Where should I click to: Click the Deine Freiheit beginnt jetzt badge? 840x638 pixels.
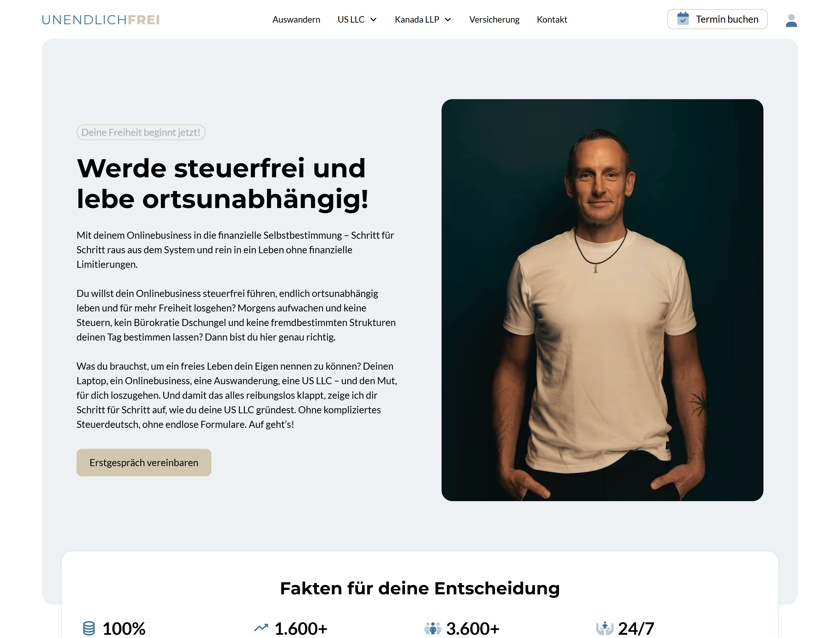[x=140, y=132]
